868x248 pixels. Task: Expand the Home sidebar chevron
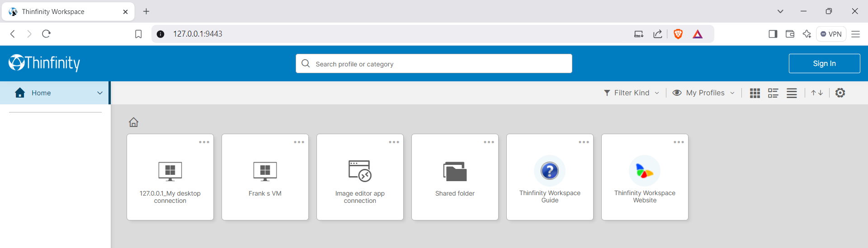pyautogui.click(x=100, y=93)
